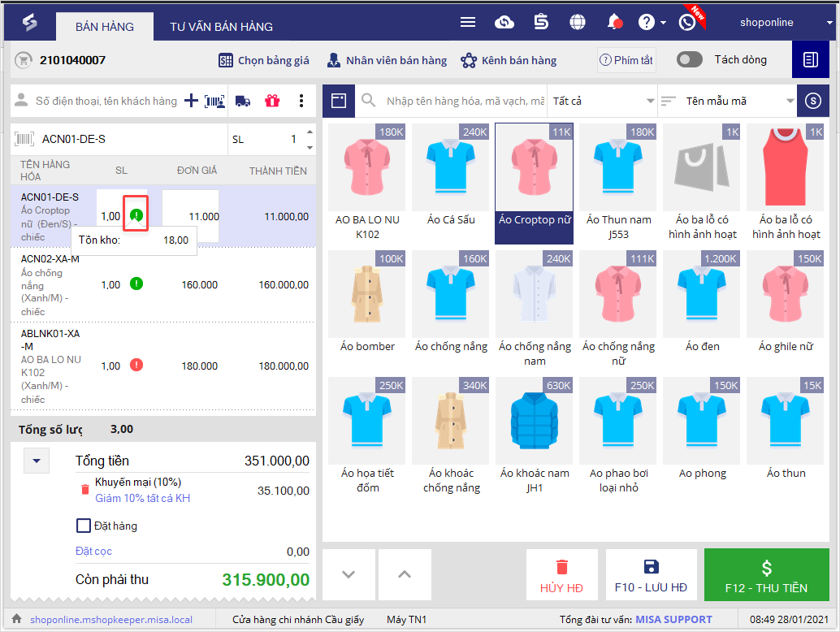This screenshot has height=632, width=840.
Task: Click HỦY HĐ cancel invoice button
Action: (x=561, y=574)
